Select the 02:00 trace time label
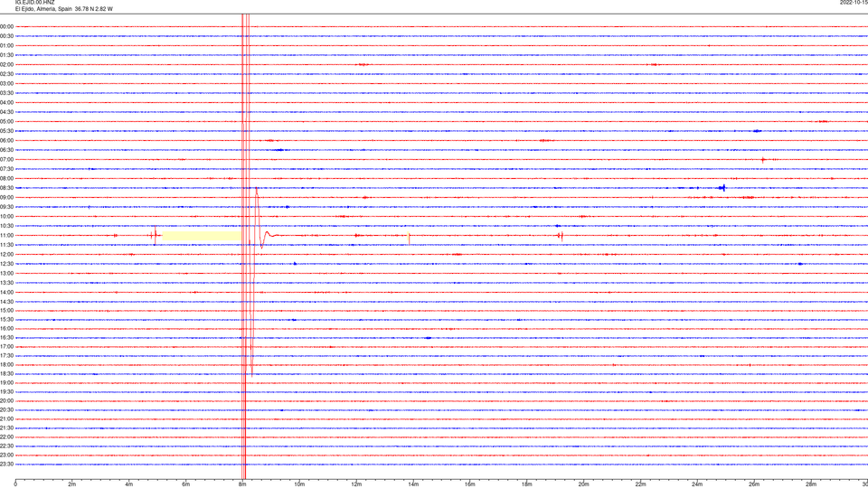The width and height of the screenshot is (868, 488). pos(6,65)
